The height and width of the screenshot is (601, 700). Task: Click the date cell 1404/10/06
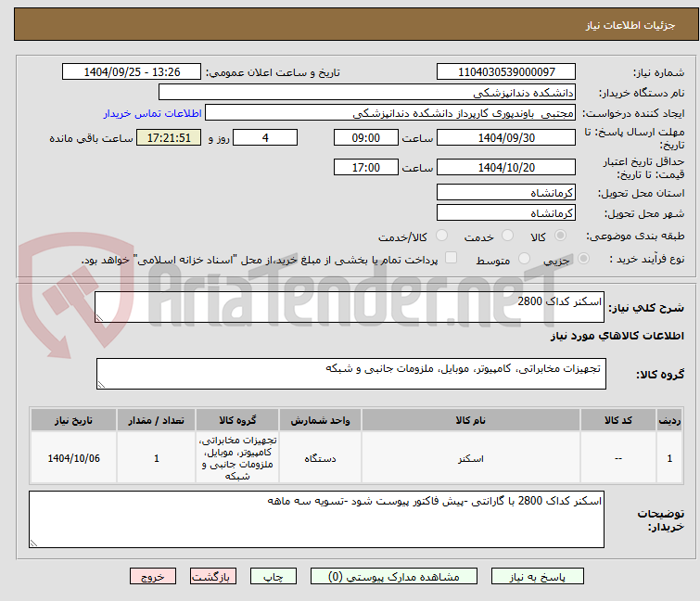point(73,458)
